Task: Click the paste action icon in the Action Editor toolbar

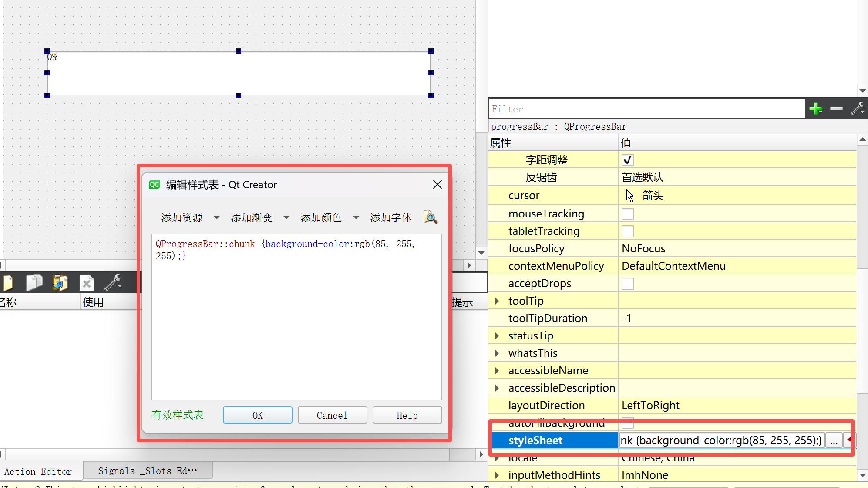Action: click(x=60, y=283)
